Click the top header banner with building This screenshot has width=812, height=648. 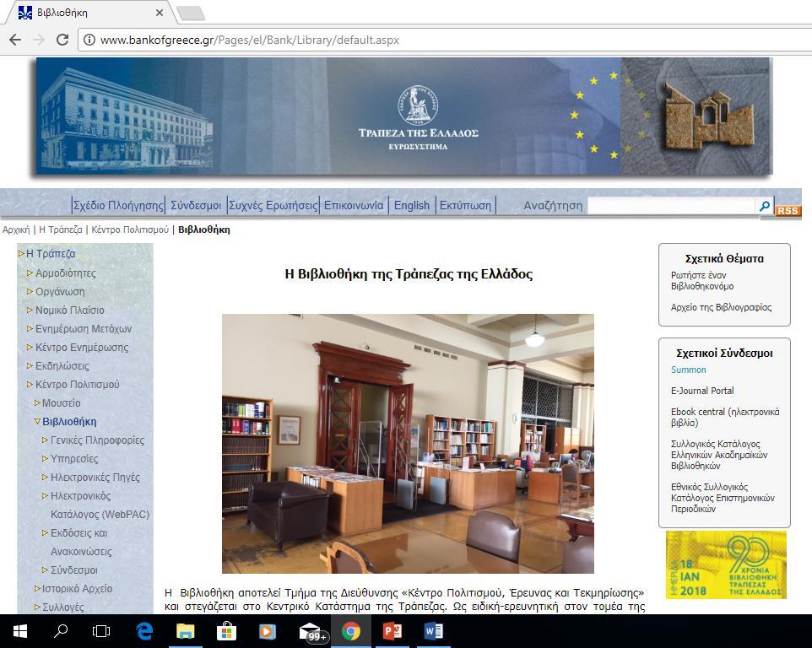point(404,116)
